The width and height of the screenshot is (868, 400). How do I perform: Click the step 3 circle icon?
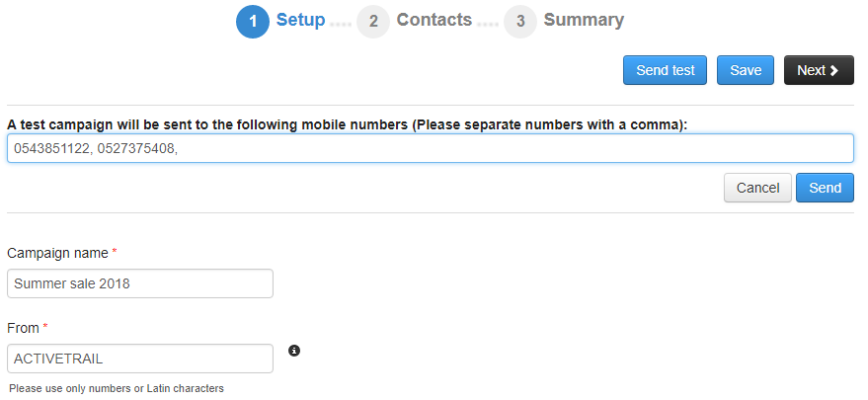click(520, 21)
